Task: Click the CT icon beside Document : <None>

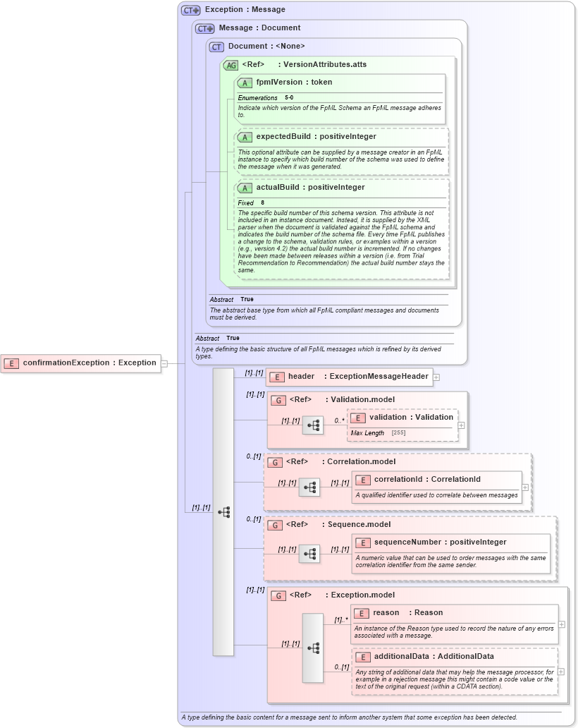Action: click(x=216, y=47)
